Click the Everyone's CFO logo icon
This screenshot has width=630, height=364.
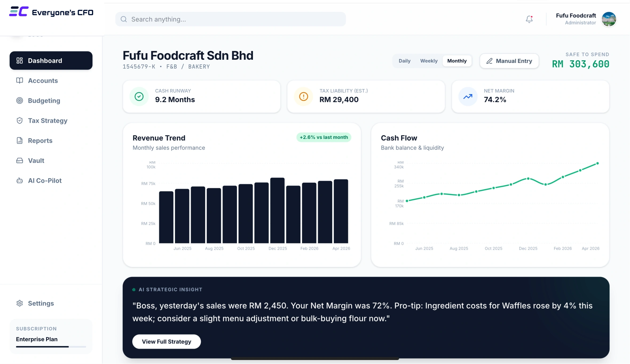coord(19,11)
